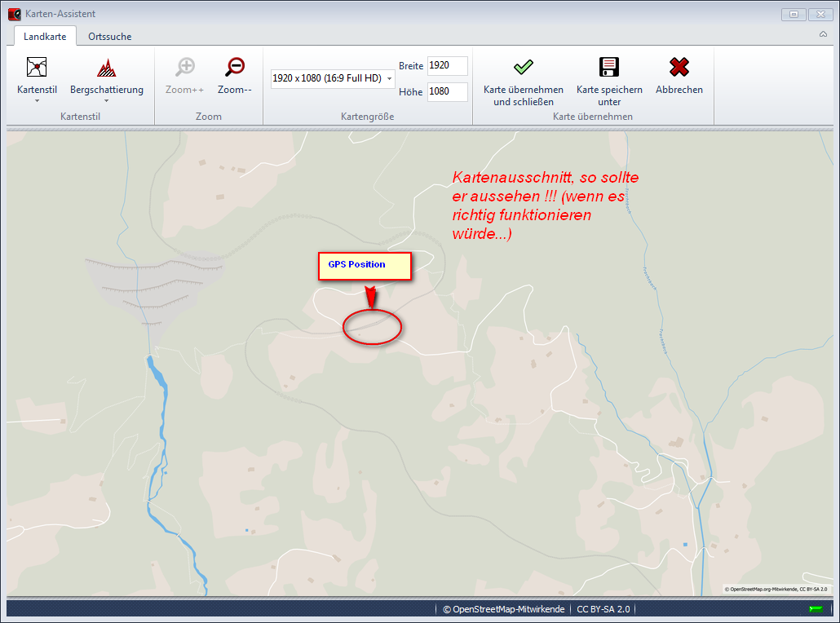
Task: Cancel with the red X Abbrechen icon
Action: click(x=679, y=68)
